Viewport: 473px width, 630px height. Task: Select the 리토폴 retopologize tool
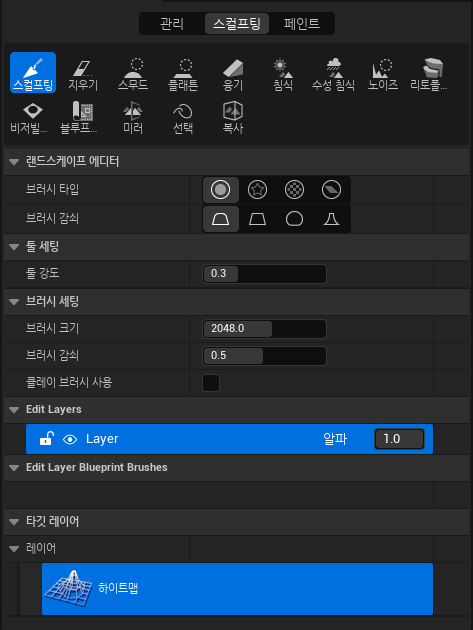click(x=429, y=75)
